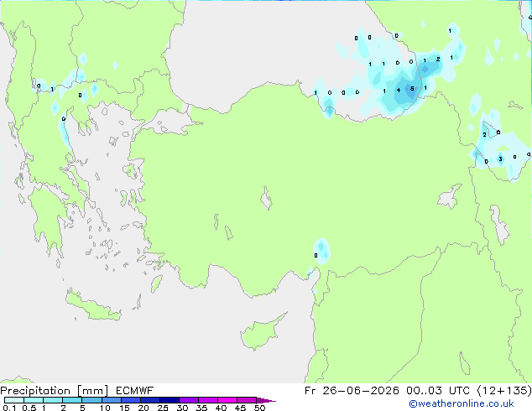Click the weatheronline.co.uk copyright link

(461, 403)
